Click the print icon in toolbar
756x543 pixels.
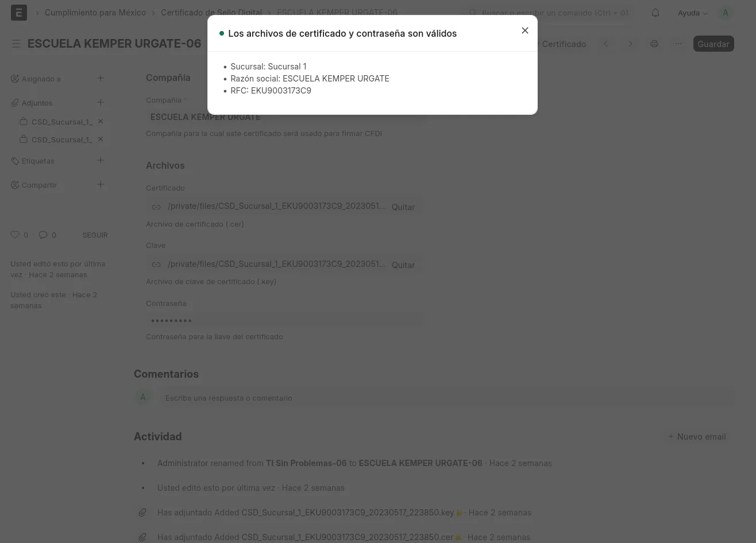tap(654, 44)
